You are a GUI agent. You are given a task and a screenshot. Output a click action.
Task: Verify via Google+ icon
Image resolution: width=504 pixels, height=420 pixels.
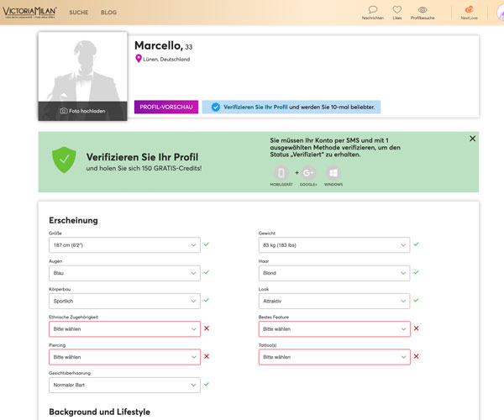point(308,173)
